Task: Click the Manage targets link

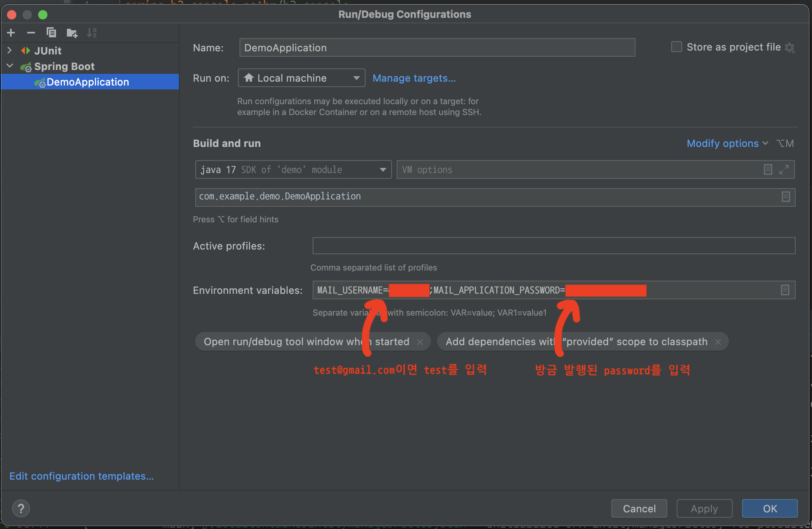Action: (x=414, y=78)
